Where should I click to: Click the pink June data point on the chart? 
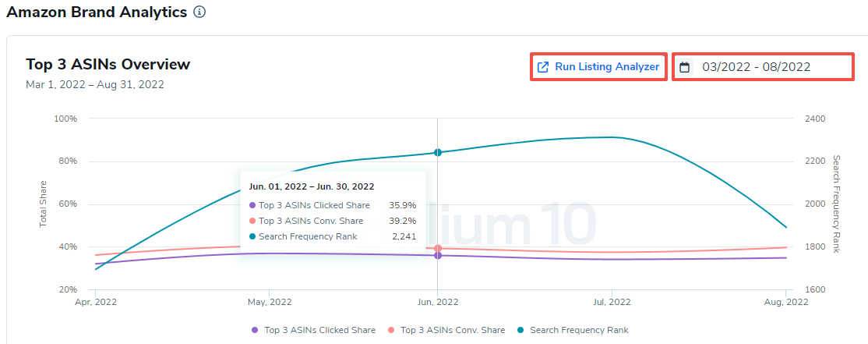click(438, 248)
